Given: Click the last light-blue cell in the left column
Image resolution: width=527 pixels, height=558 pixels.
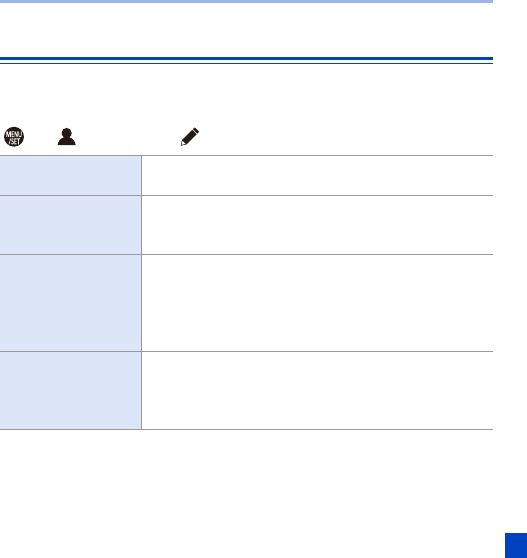Looking at the screenshot, I should pyautogui.click(x=70, y=390).
